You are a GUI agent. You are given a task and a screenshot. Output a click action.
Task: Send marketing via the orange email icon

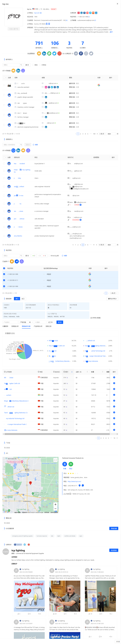[x=39, y=53]
